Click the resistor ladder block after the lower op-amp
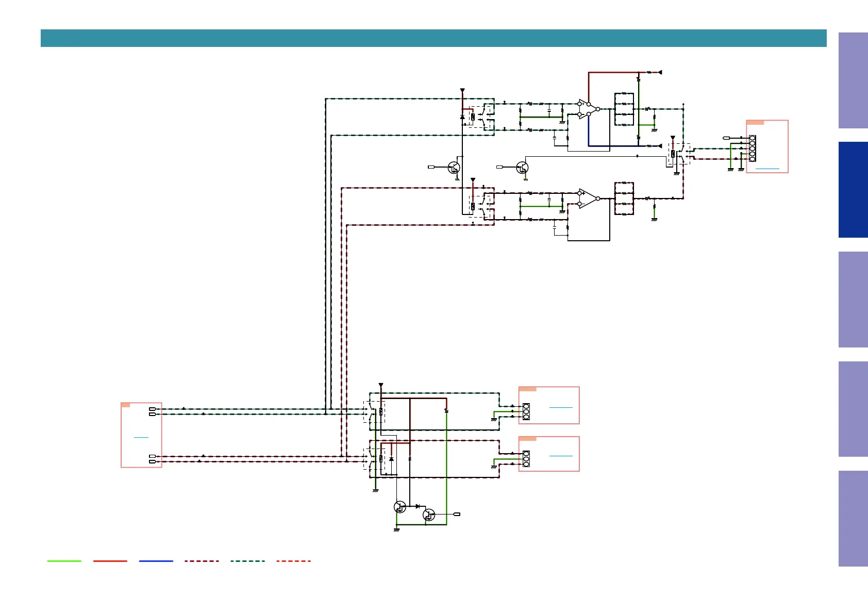Image resolution: width=868 pixels, height=614 pixels. pyautogui.click(x=624, y=198)
